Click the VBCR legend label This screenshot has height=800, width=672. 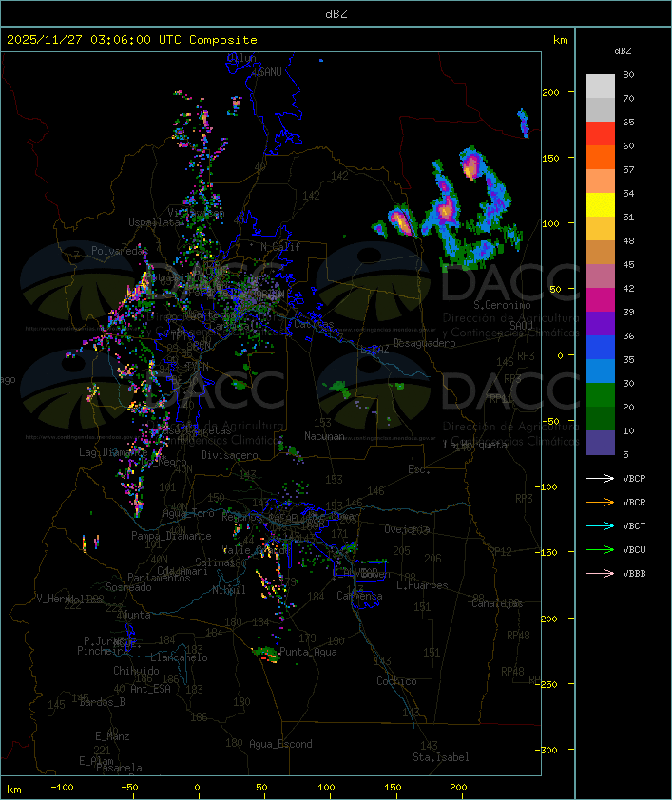point(634,502)
